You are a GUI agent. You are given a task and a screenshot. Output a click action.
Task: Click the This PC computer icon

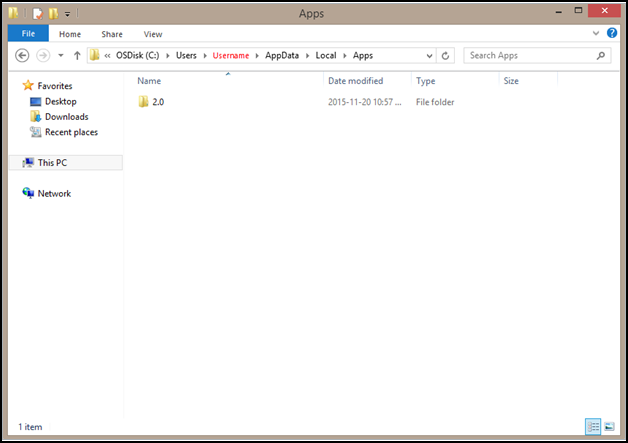28,163
